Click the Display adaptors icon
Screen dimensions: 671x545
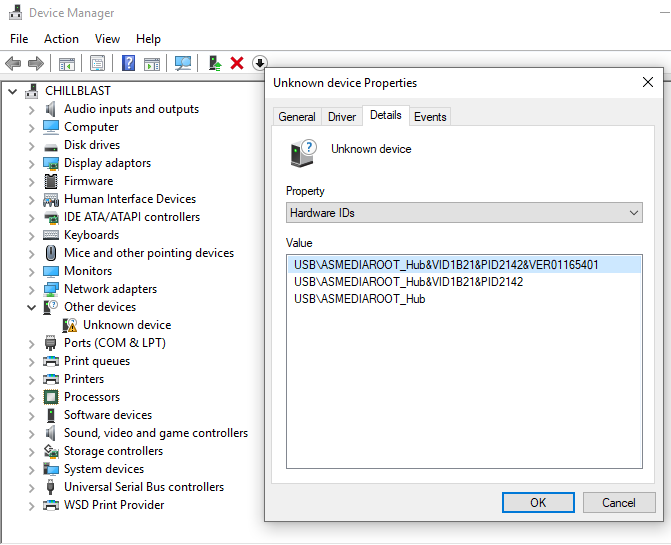coord(51,163)
